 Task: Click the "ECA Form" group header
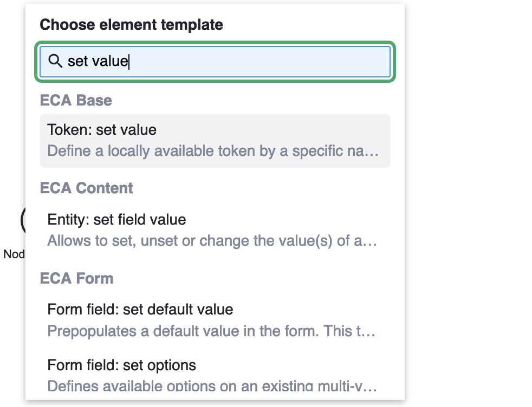[x=76, y=278]
